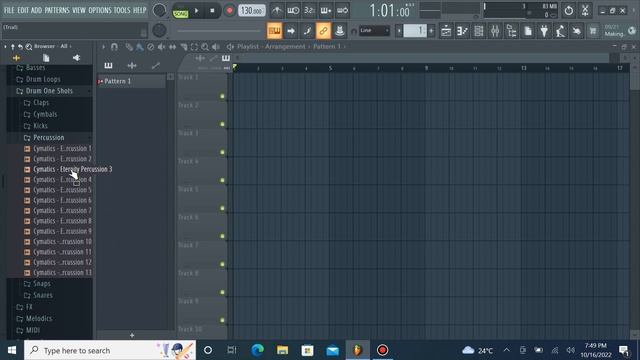Click the Play button in transport
The width and height of the screenshot is (640, 360).
coord(196,11)
